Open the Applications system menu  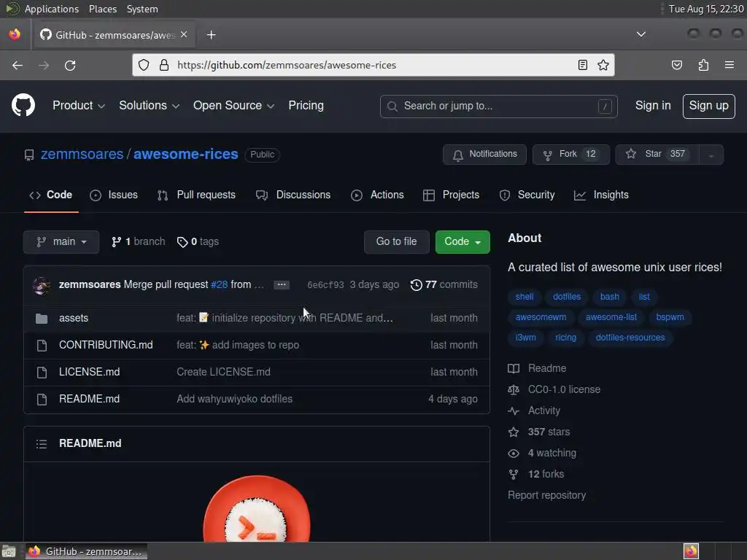[52, 9]
